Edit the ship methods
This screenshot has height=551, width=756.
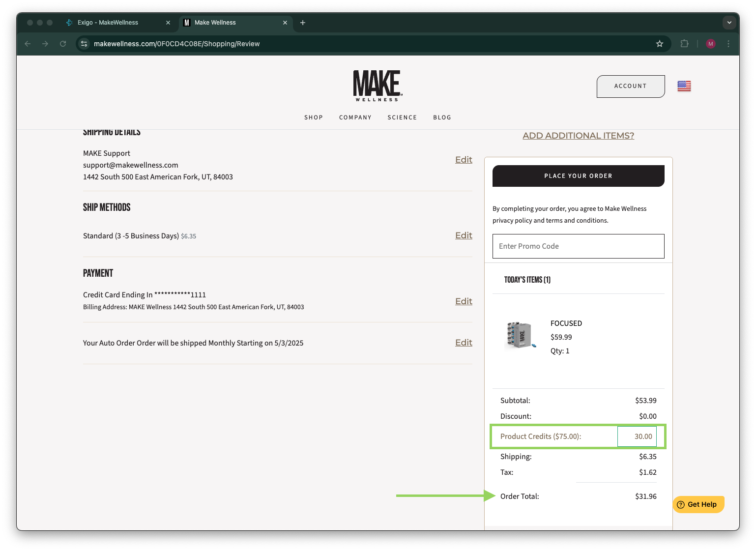(x=464, y=235)
